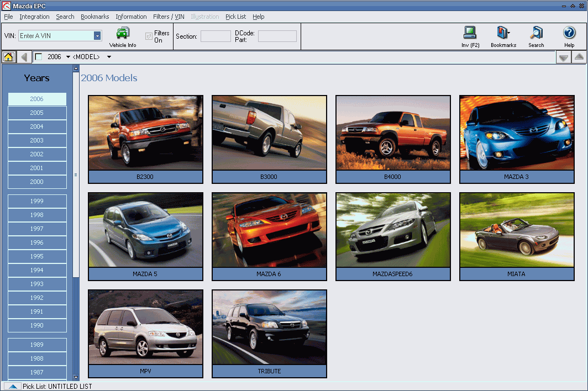Select year 1989 in Years list

pyautogui.click(x=36, y=345)
